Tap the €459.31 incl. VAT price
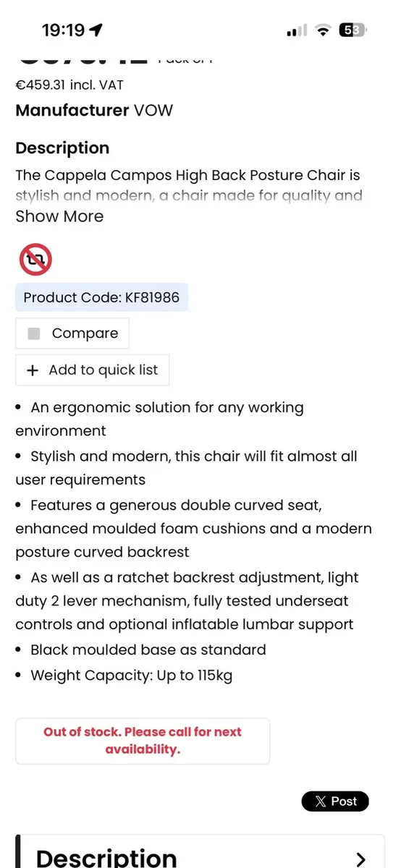Screen dimensions: 401x868 pos(69,85)
